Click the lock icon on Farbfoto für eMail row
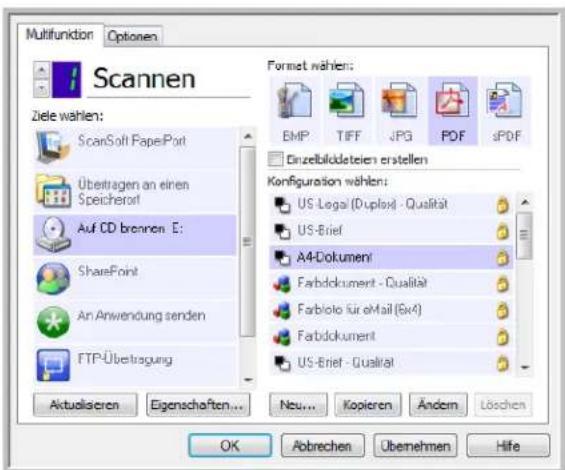Viewport: 565px width, 470px height. [x=502, y=310]
